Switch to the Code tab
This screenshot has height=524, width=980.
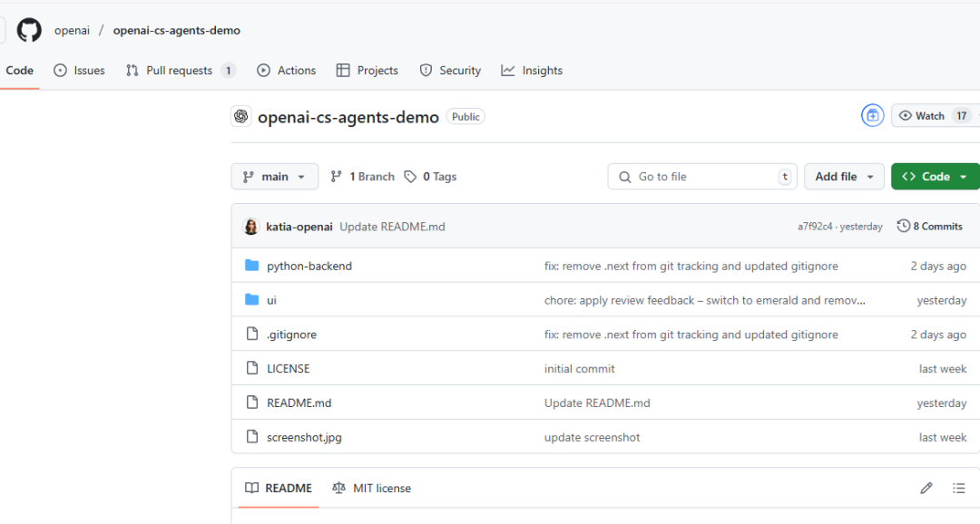coord(19,71)
